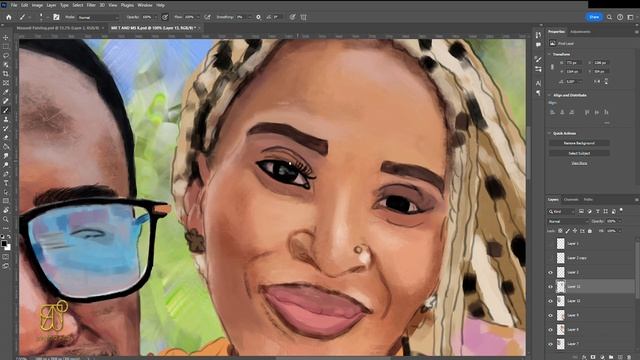Toggle lock all for the layer

(x=590, y=231)
